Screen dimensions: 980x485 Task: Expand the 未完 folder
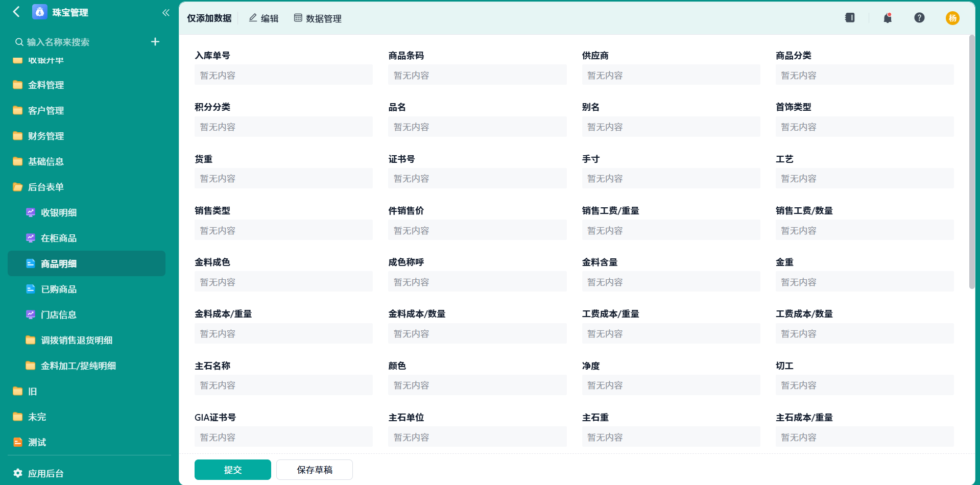pos(86,417)
